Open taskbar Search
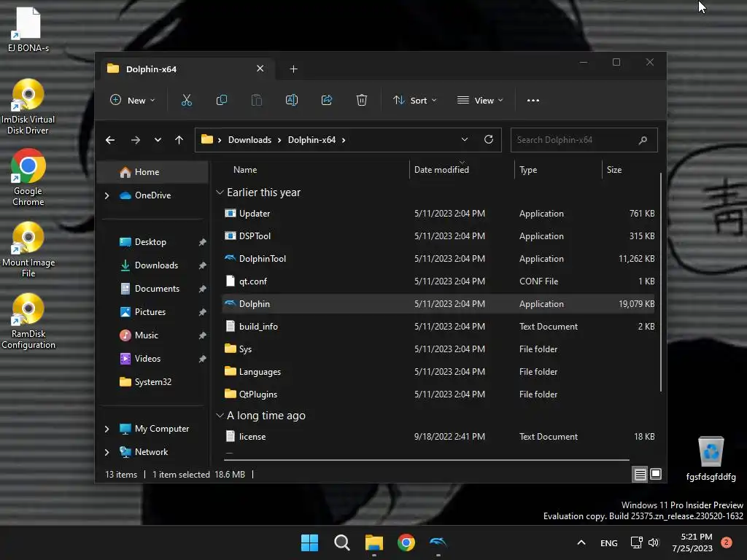Screen dimensions: 747x560 point(341,542)
